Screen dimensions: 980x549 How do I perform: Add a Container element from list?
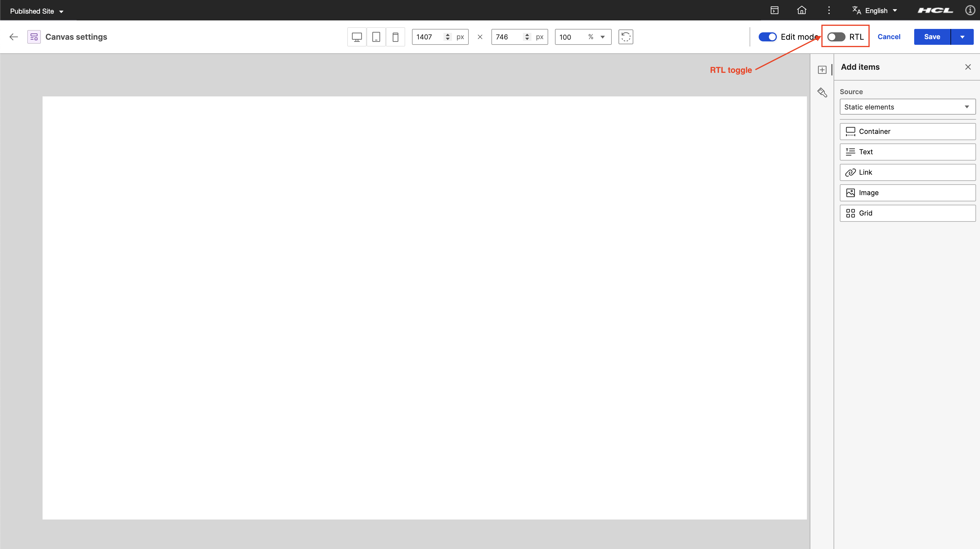907,131
